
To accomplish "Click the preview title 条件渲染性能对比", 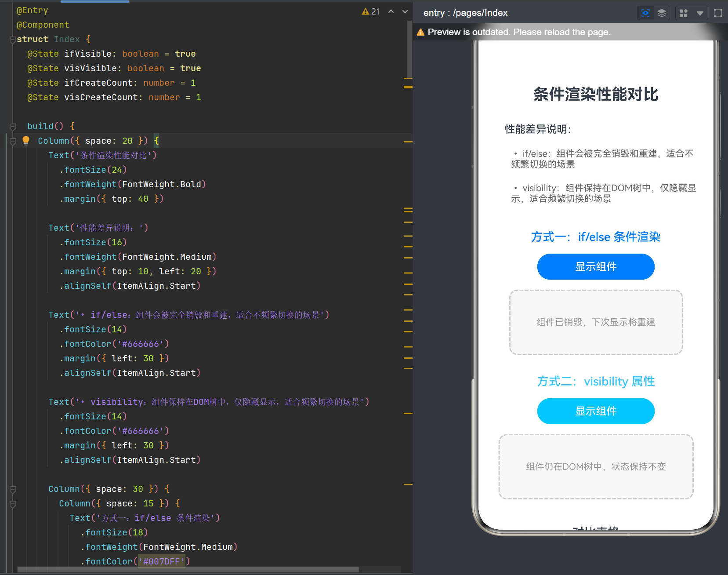I will pos(596,94).
